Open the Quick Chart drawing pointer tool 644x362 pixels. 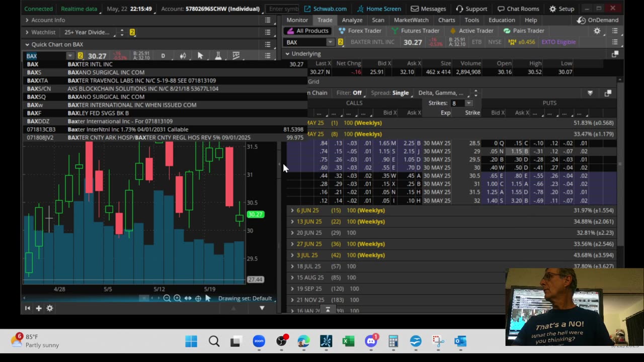200,56
